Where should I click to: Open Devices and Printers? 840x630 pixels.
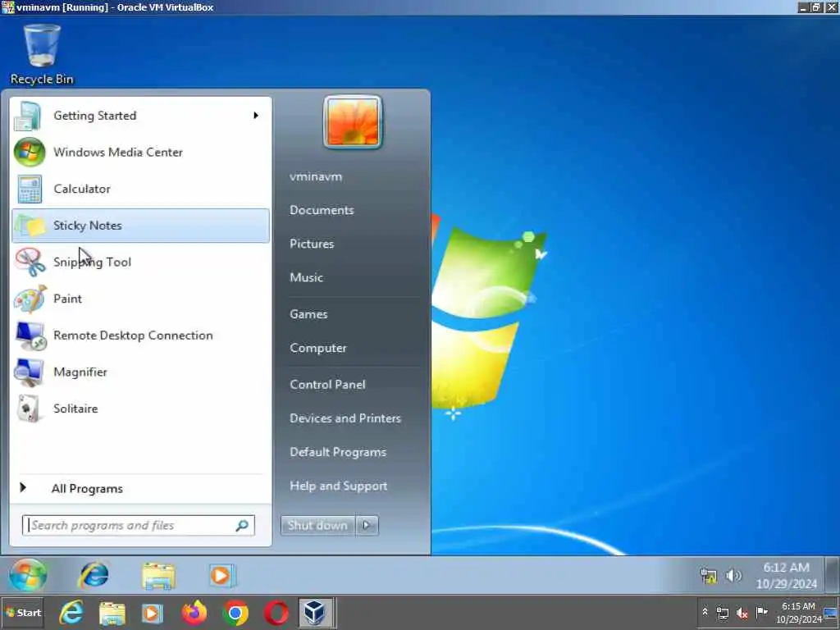coord(345,418)
